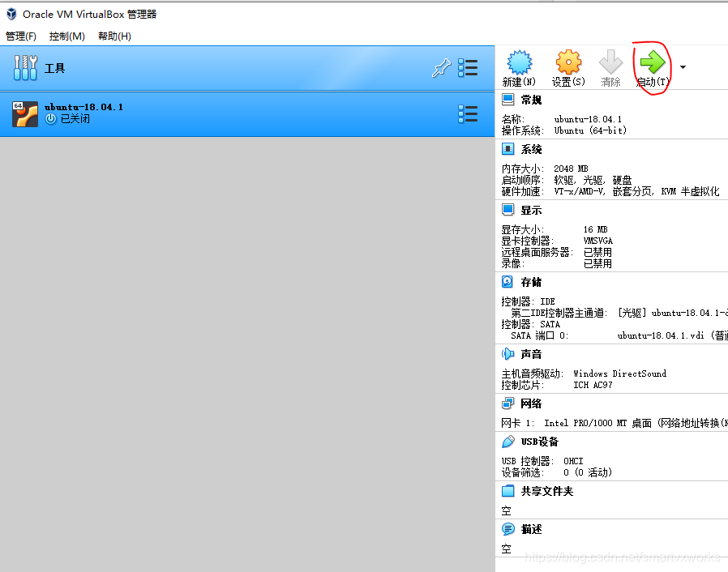Image resolution: width=728 pixels, height=572 pixels.
Task: Open the 帮助(H) menu
Action: click(x=114, y=36)
